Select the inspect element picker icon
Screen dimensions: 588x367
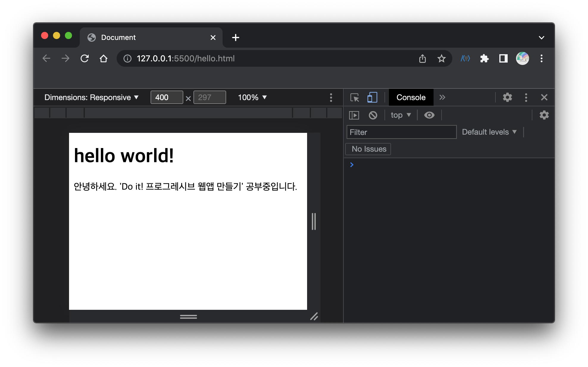coord(354,97)
